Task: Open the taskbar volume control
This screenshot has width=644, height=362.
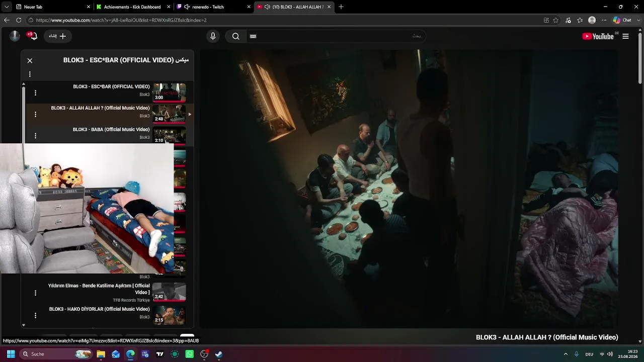Action: 610,354
